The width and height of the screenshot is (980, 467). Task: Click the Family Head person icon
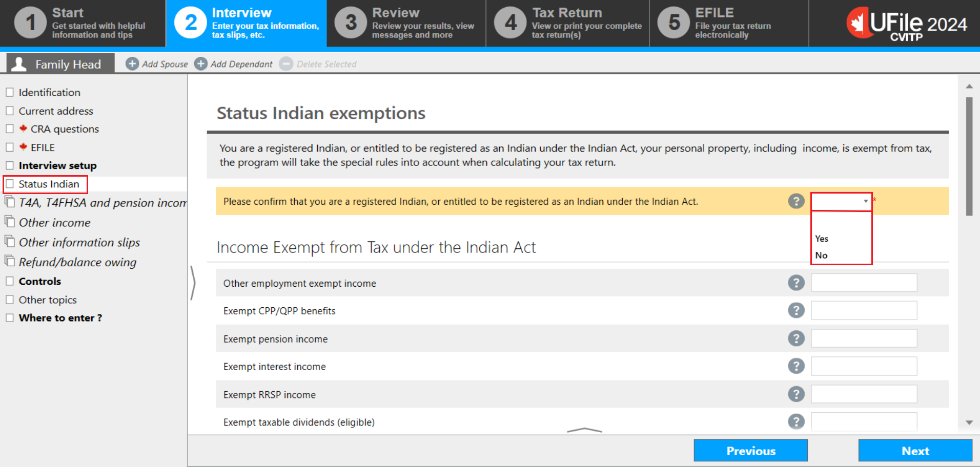coord(19,64)
